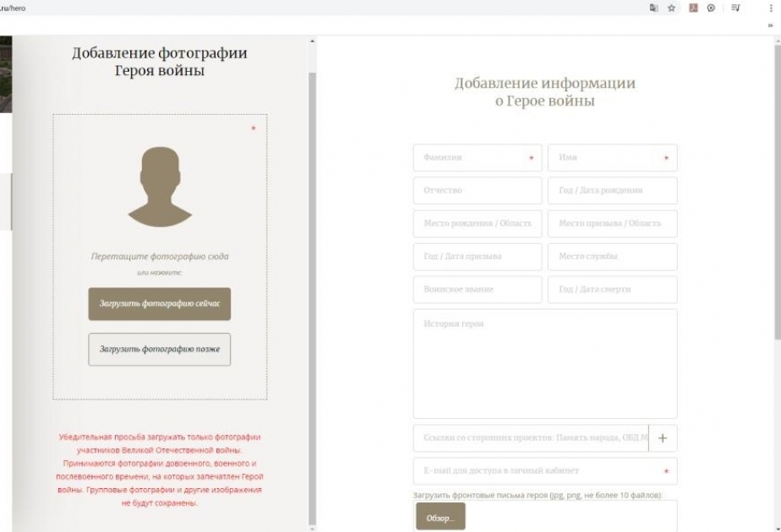Click the 'Год / Дата смерти' field
The height and width of the screenshot is (532, 781).
point(613,290)
